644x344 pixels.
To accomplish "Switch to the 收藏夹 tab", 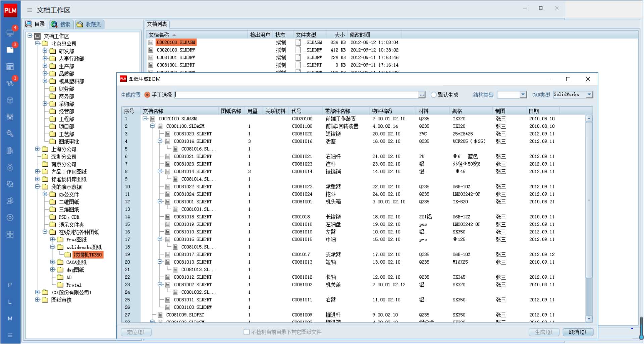I will pos(89,24).
